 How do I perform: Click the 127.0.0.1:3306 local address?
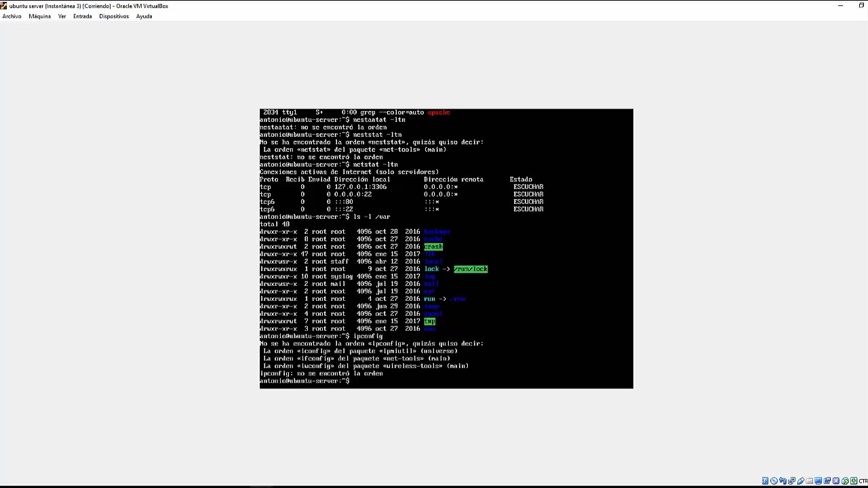point(360,187)
